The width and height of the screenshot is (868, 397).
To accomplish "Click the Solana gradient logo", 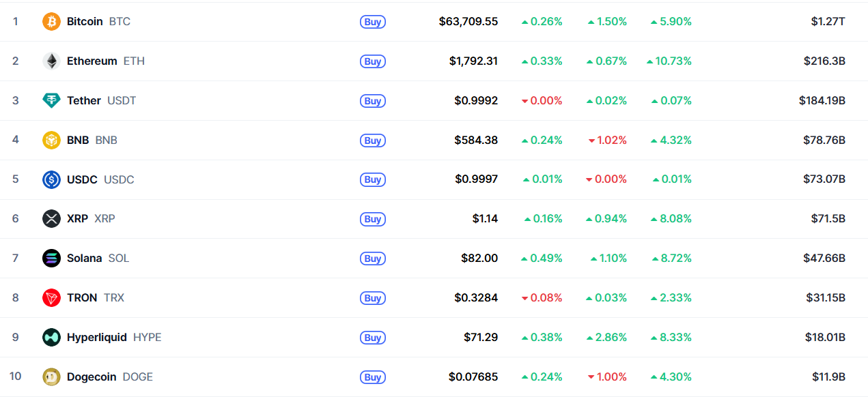I will click(51, 259).
